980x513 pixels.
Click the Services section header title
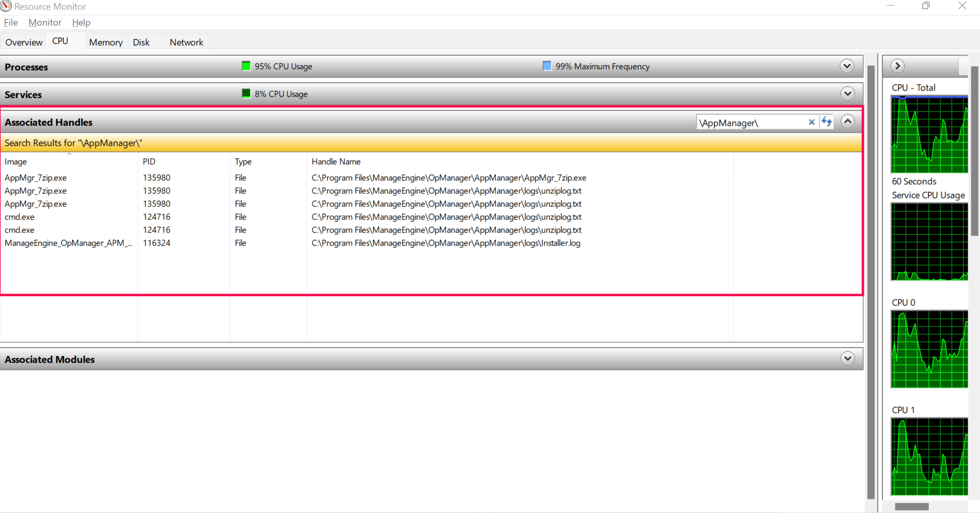click(23, 95)
